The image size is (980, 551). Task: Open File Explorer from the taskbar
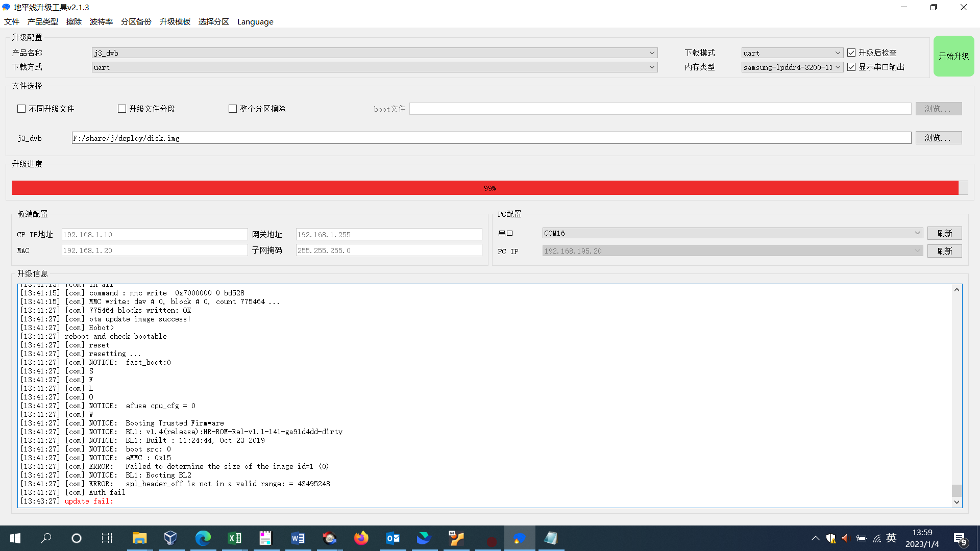click(x=139, y=538)
